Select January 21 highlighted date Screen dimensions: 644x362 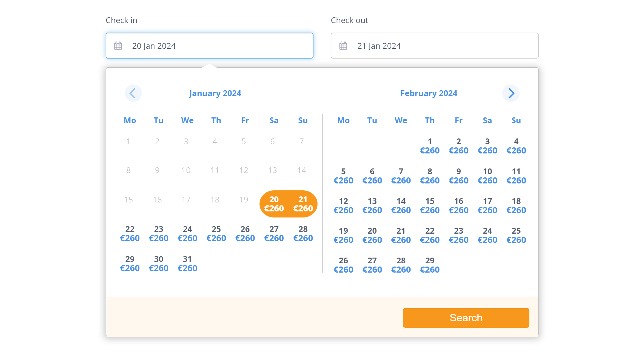pyautogui.click(x=303, y=204)
